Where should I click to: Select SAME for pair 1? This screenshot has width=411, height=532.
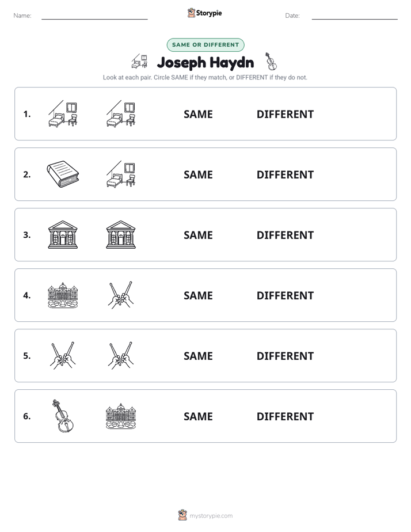coord(198,115)
